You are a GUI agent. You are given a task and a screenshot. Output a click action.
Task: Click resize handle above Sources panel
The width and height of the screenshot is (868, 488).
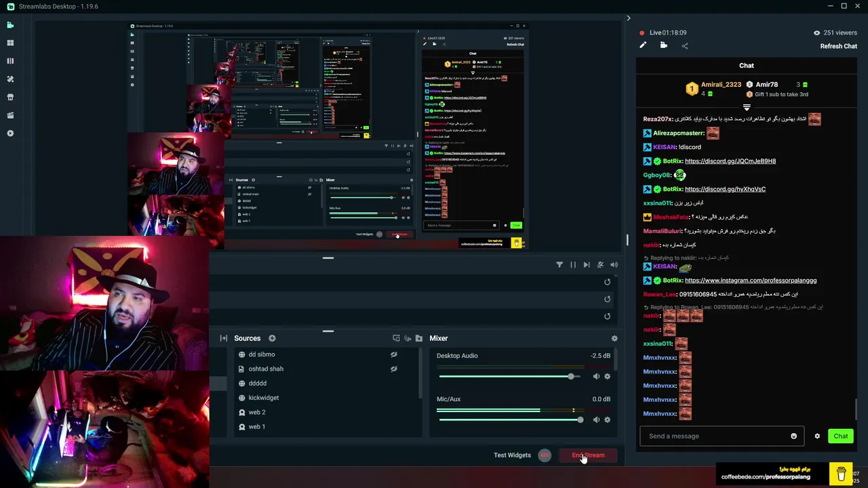tap(328, 331)
